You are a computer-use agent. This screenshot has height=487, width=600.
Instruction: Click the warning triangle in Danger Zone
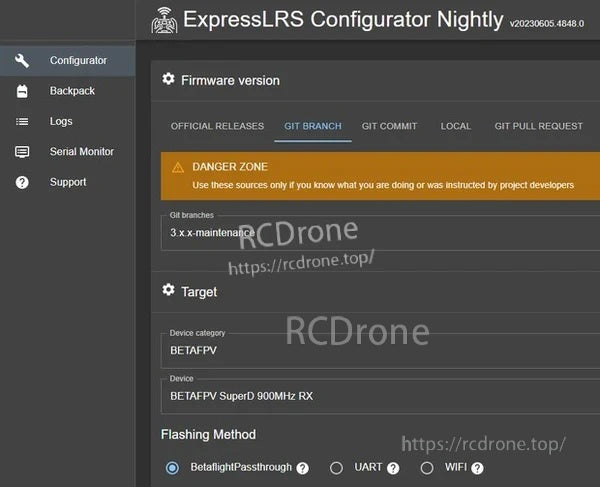click(x=178, y=167)
